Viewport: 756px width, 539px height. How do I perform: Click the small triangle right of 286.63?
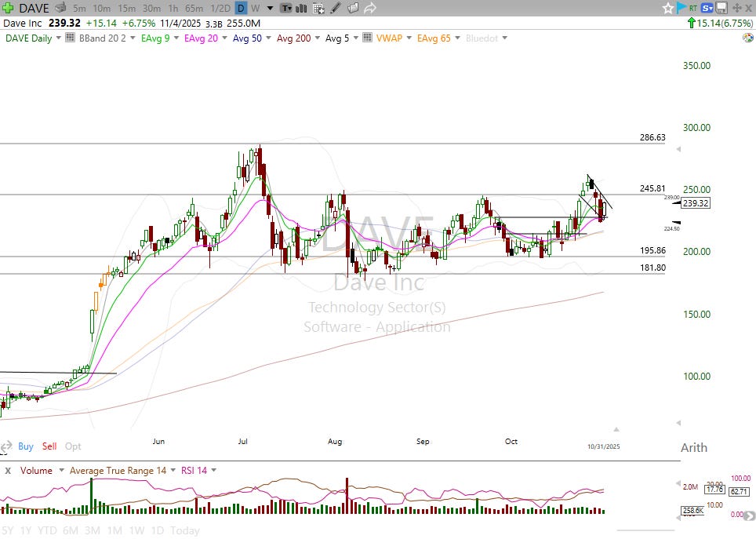678,149
